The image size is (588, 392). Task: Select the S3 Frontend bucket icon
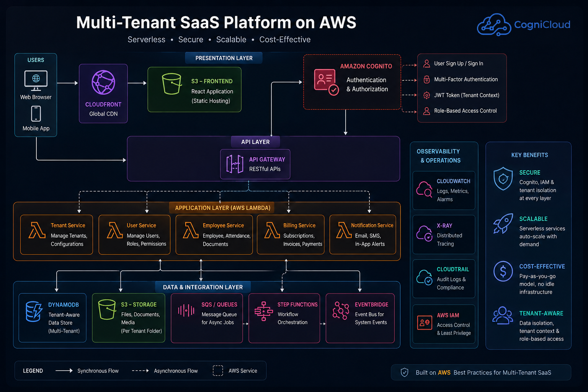click(171, 84)
